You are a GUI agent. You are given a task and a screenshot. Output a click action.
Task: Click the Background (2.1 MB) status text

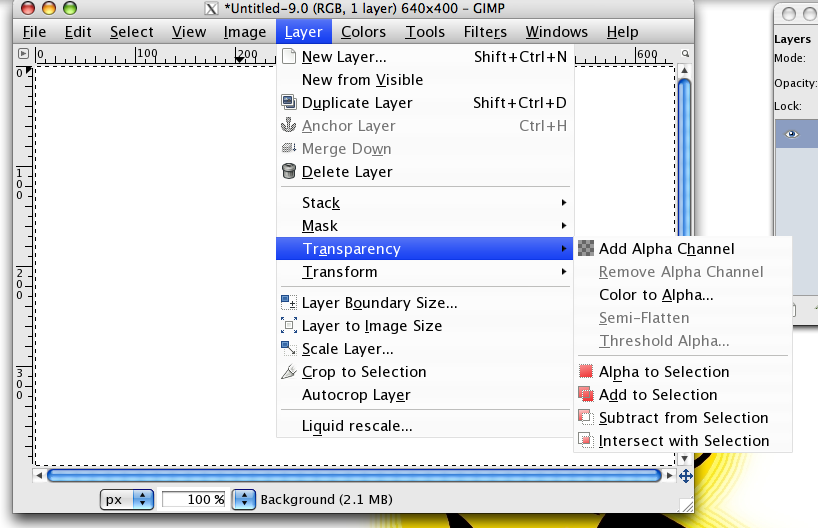click(x=327, y=499)
